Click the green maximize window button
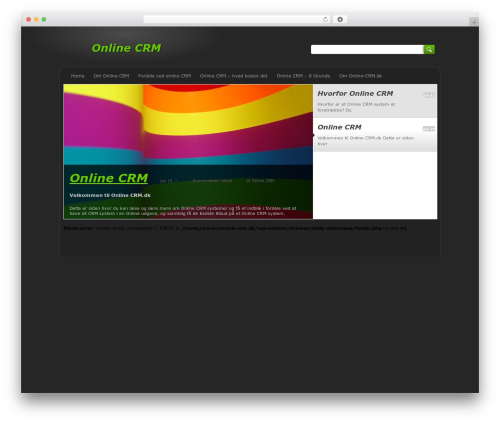 (44, 19)
